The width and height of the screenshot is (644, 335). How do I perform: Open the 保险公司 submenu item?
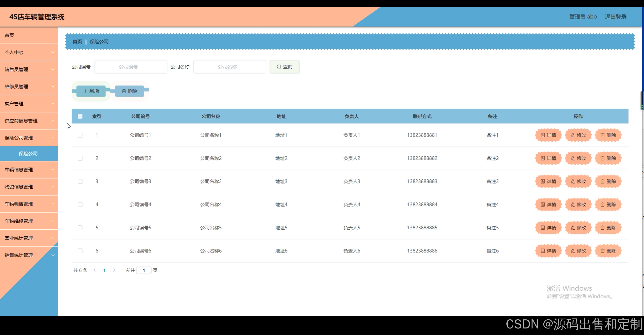[x=28, y=153]
